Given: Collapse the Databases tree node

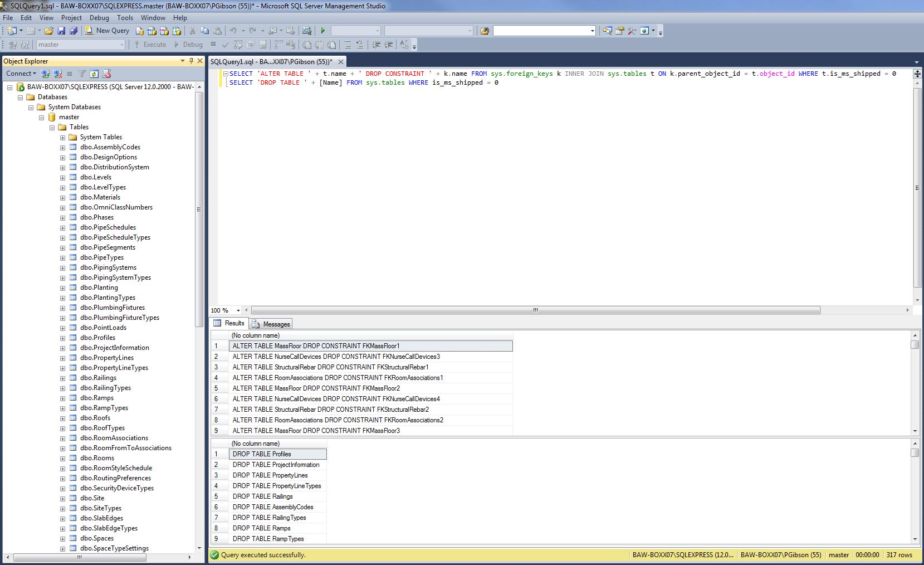Looking at the screenshot, I should pyautogui.click(x=21, y=97).
